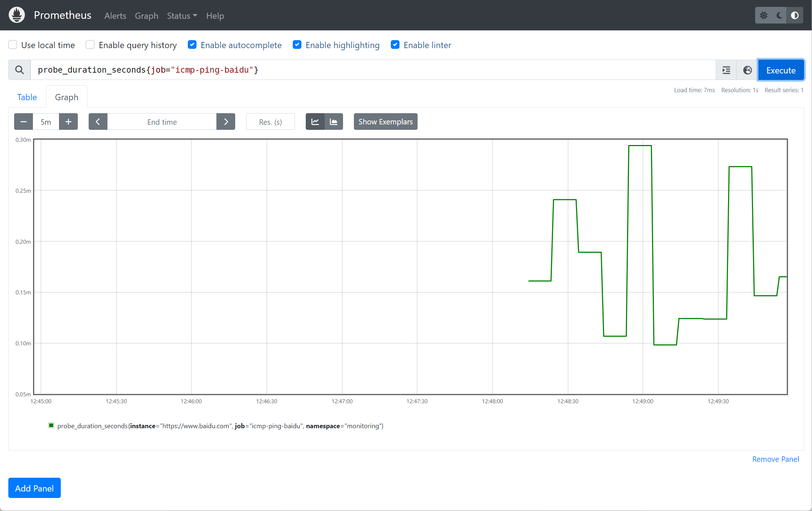The image size is (812, 511).
Task: Focus the 5m range input field
Action: [46, 122]
